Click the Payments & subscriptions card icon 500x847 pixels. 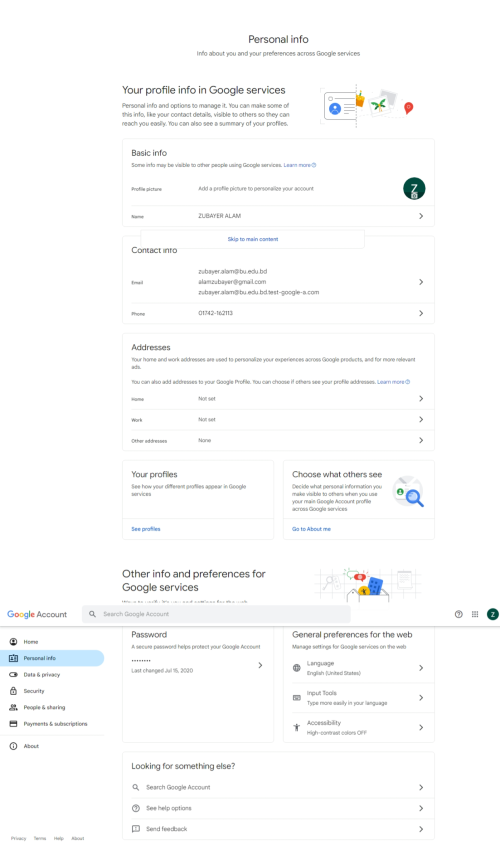pos(13,724)
